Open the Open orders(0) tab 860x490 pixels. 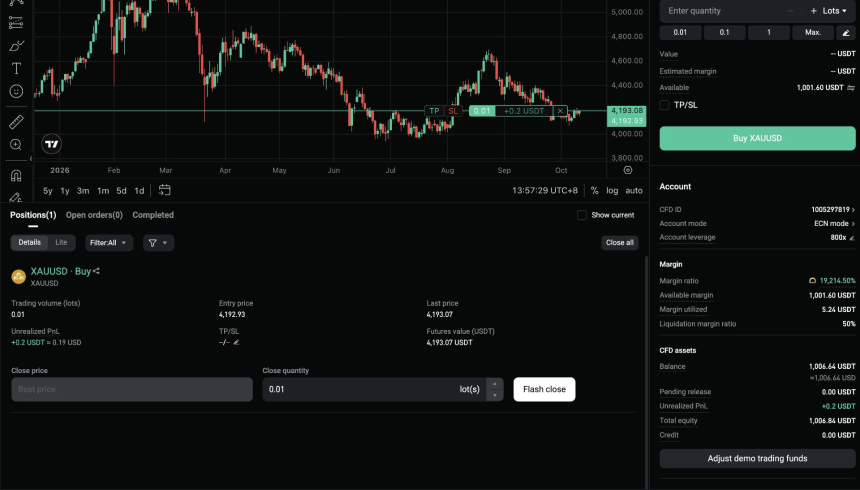94,215
